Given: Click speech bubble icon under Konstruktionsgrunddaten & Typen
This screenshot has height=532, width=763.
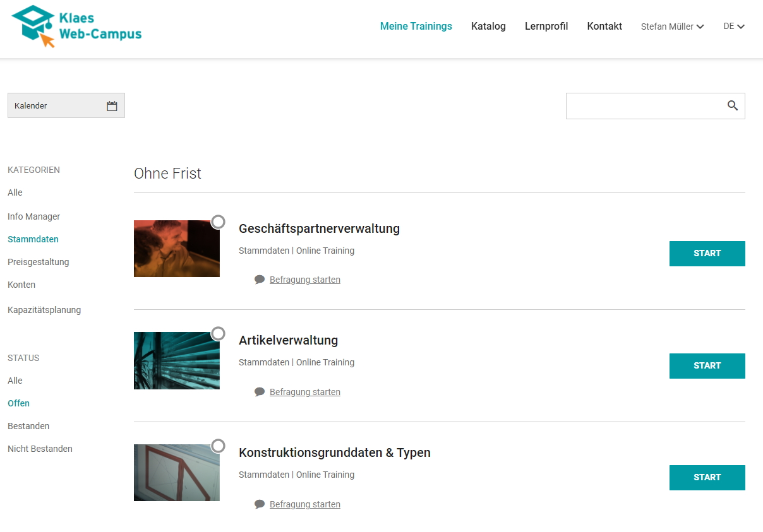Looking at the screenshot, I should pyautogui.click(x=260, y=504).
